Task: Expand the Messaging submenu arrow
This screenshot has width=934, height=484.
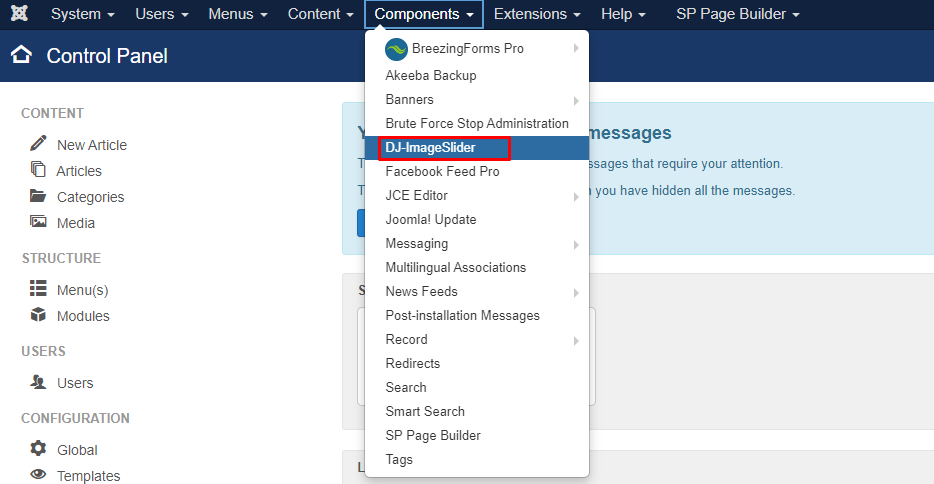Action: point(576,245)
